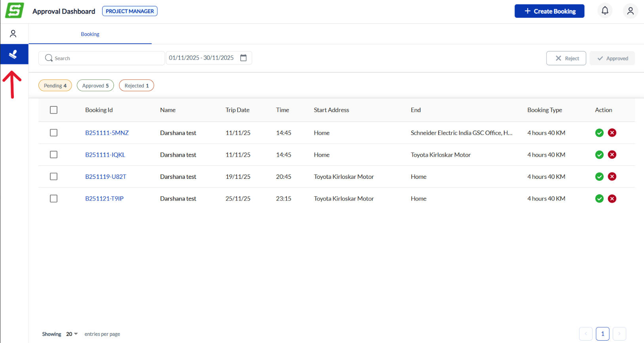Click the Time column header

point(283,110)
